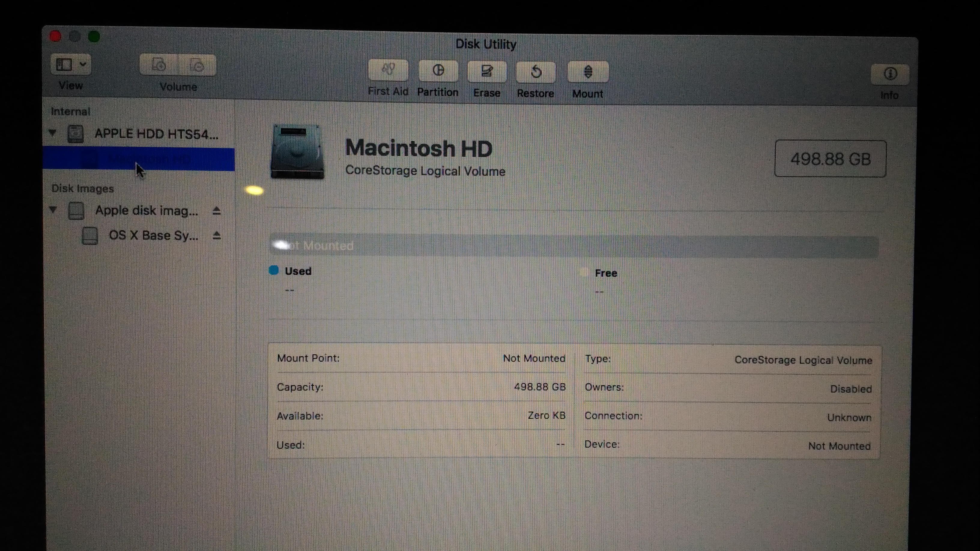This screenshot has width=980, height=551.
Task: Click the Macintosh HD title text
Action: [x=419, y=148]
